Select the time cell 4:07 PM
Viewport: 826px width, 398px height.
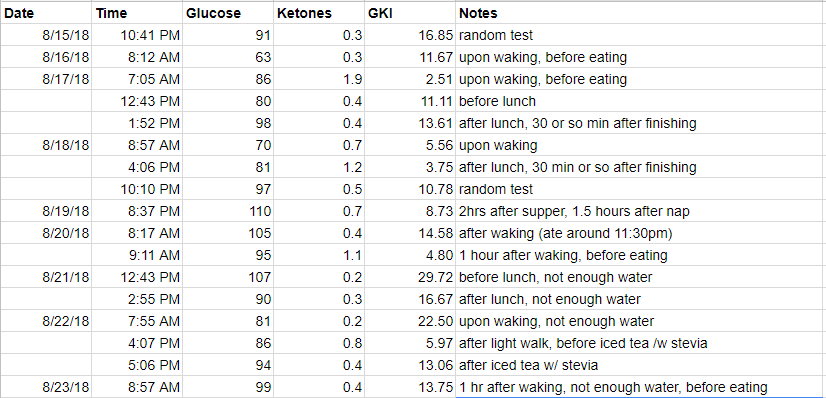tap(137, 343)
